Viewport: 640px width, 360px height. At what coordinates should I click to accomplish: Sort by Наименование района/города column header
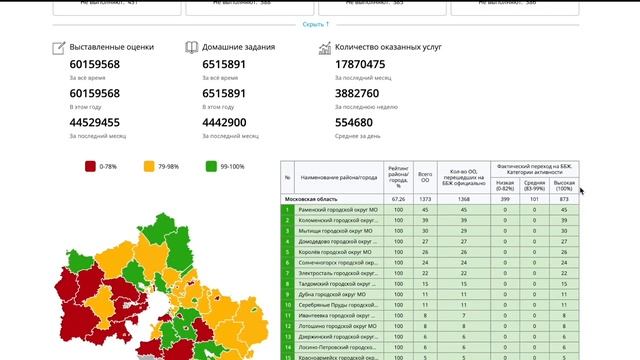click(x=339, y=178)
